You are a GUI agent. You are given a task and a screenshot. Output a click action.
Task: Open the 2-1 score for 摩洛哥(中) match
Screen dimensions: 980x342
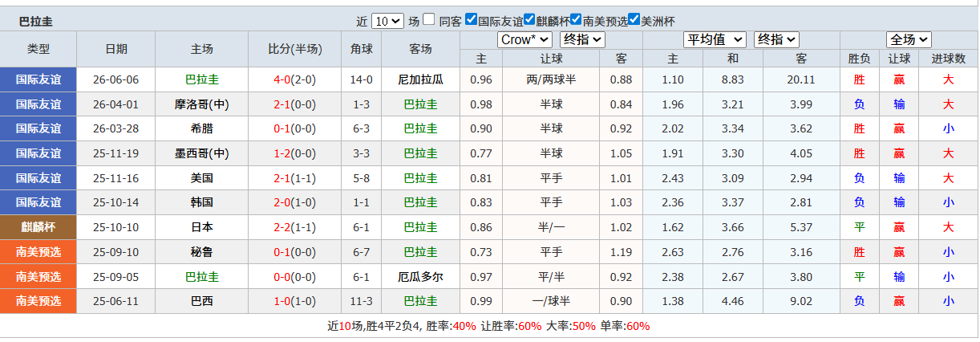tap(282, 104)
